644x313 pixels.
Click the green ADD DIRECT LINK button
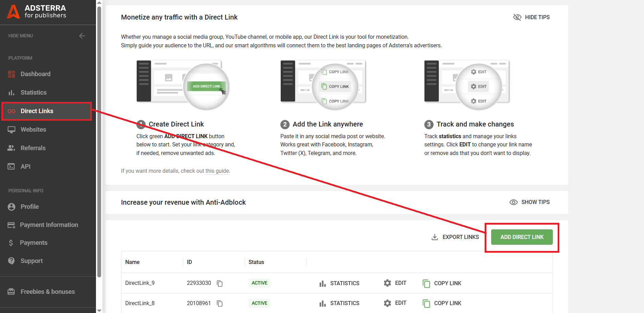pyautogui.click(x=522, y=237)
